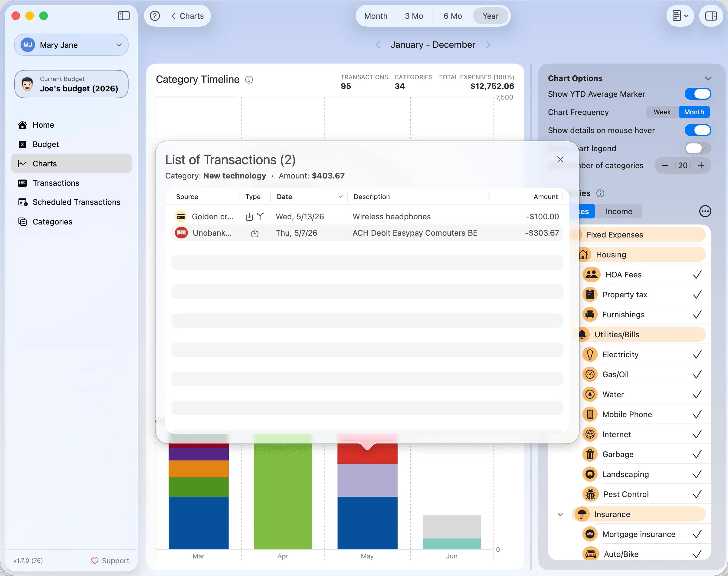Toggle the sidebar panel icon
This screenshot has height=576, width=728.
124,16
